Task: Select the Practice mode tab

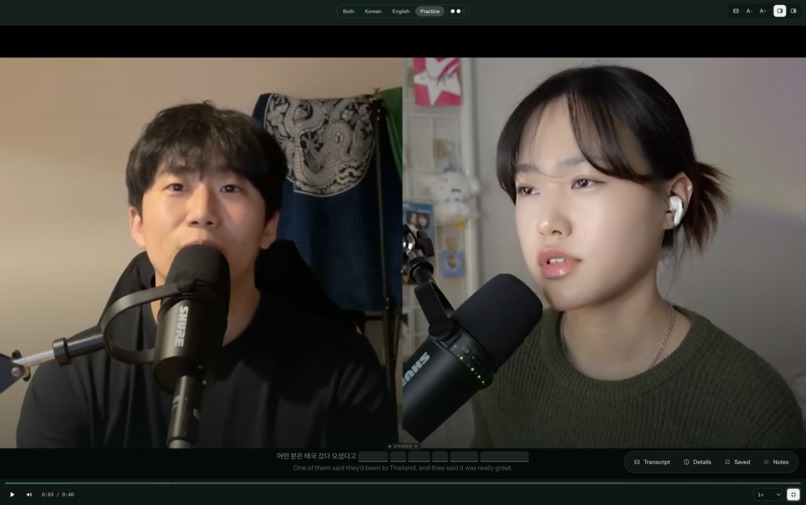Action: tap(430, 11)
